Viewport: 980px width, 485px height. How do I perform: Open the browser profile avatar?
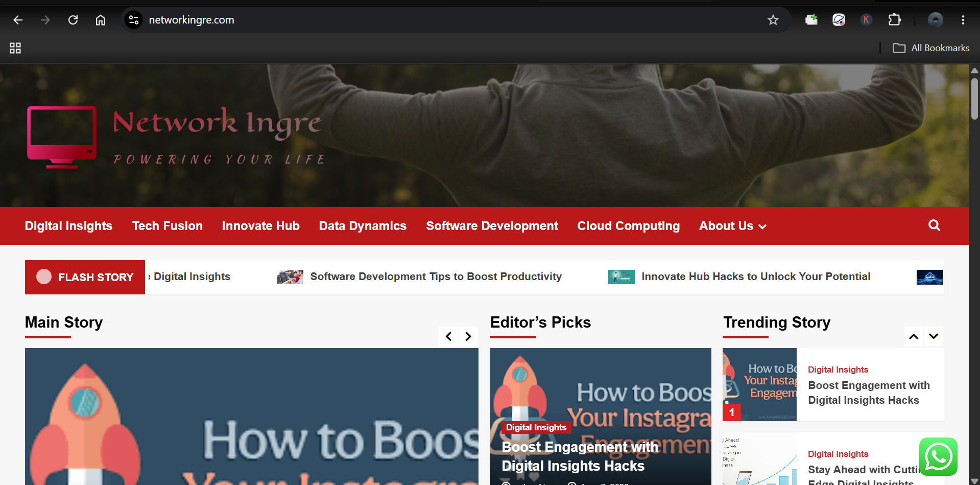935,20
